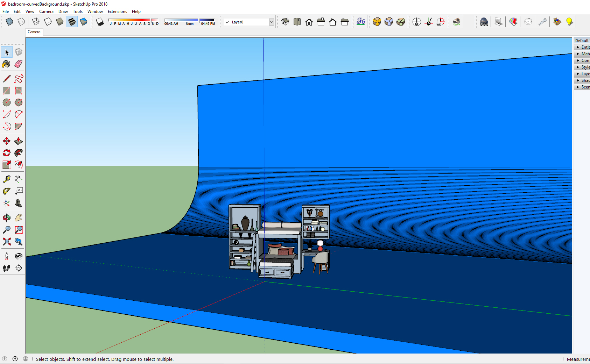
Task: Open the Extensions menu
Action: 117,12
